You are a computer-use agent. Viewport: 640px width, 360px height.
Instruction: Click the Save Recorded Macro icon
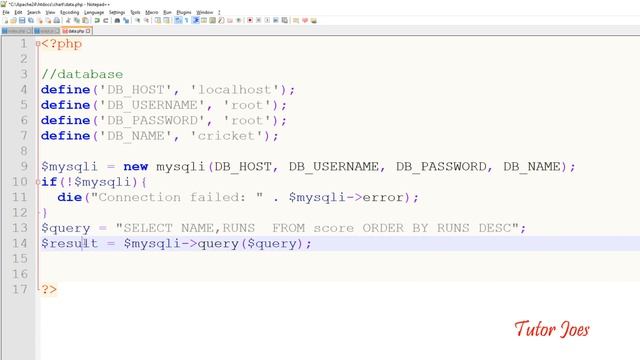coord(284,20)
